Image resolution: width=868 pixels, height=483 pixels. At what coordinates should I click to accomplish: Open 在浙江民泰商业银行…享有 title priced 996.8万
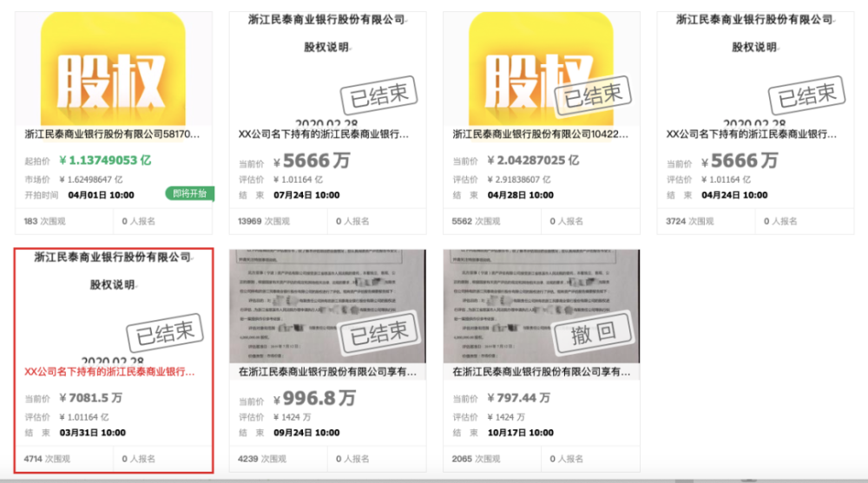point(328,372)
